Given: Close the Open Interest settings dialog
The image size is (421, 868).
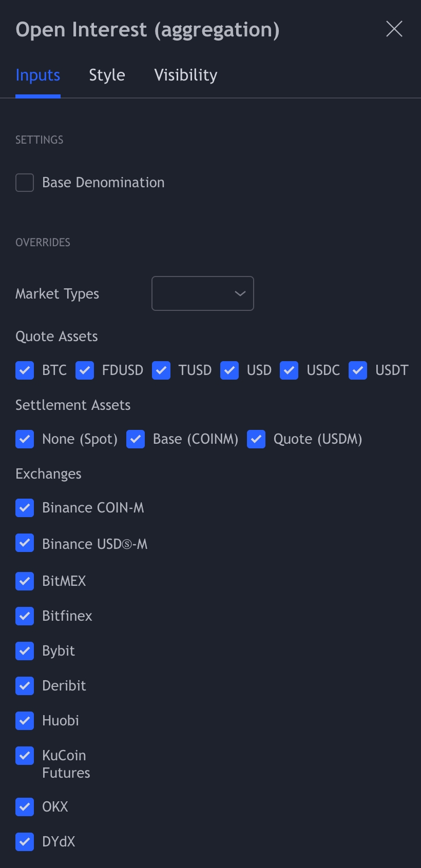Looking at the screenshot, I should click(x=394, y=29).
